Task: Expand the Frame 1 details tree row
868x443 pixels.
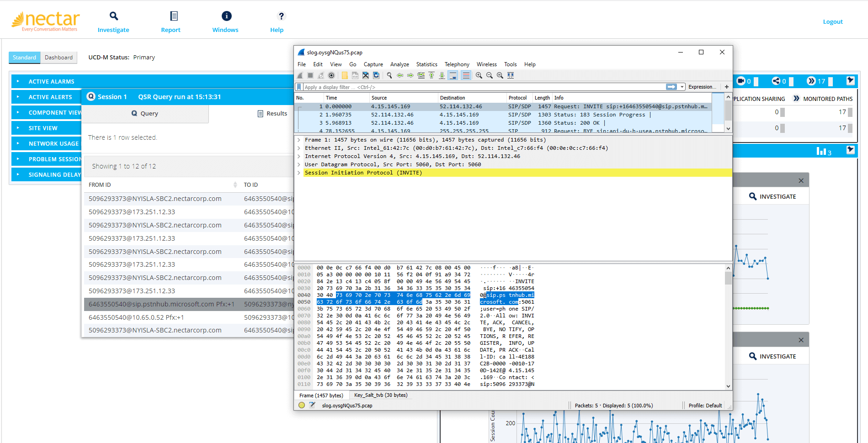Action: pos(299,140)
